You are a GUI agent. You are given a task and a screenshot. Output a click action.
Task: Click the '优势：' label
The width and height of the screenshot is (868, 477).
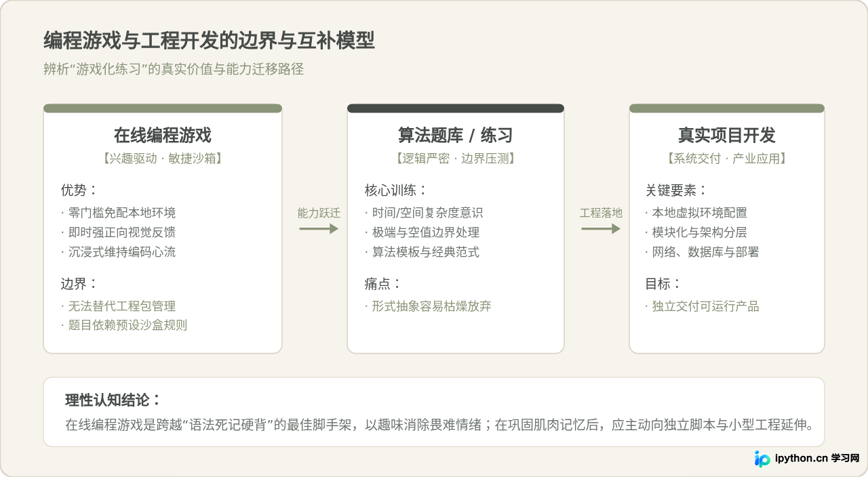79,190
